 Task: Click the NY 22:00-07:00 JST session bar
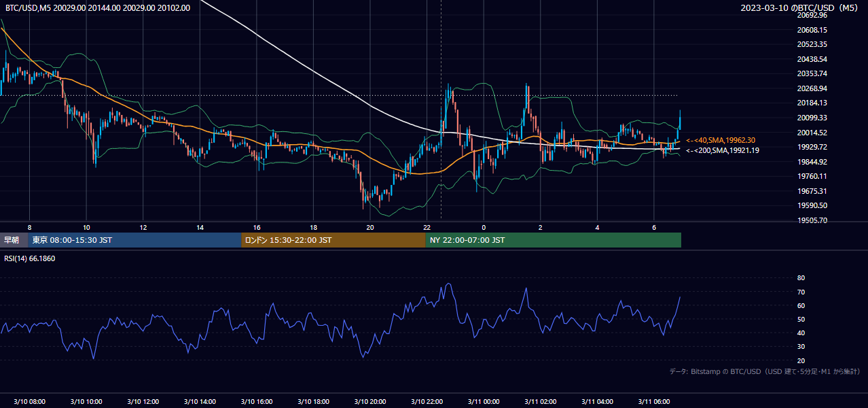554,240
